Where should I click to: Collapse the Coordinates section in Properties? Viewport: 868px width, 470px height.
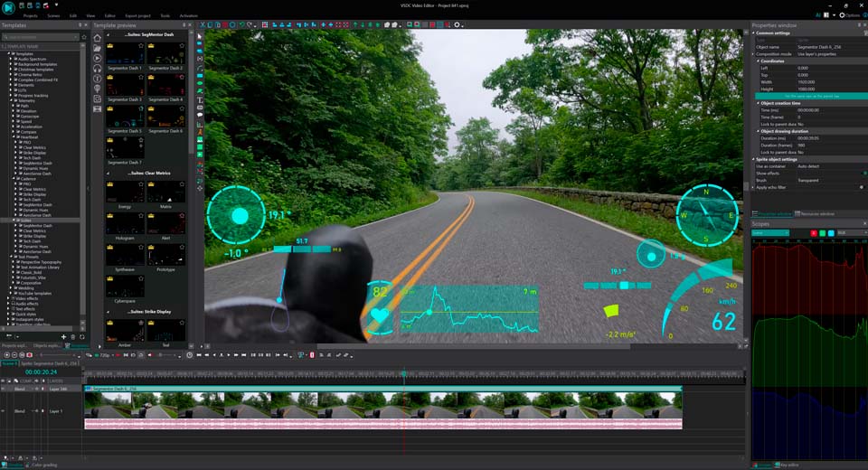(x=758, y=61)
